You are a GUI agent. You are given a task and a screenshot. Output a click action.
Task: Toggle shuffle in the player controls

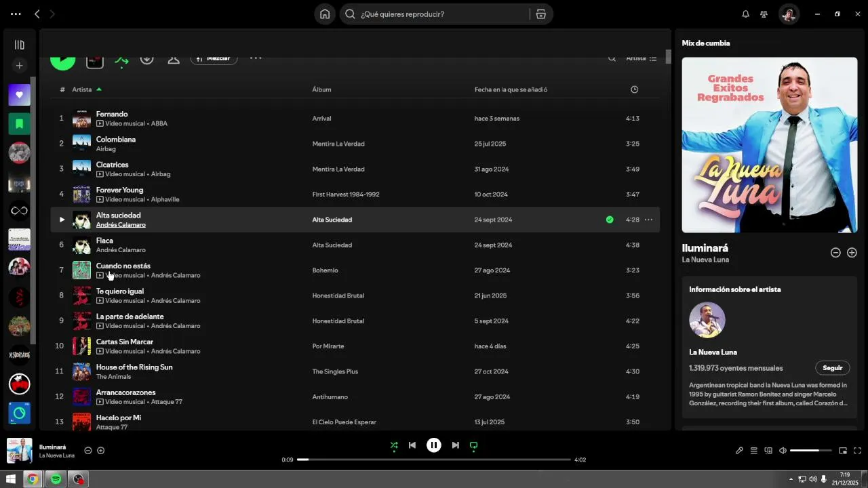pos(394,445)
